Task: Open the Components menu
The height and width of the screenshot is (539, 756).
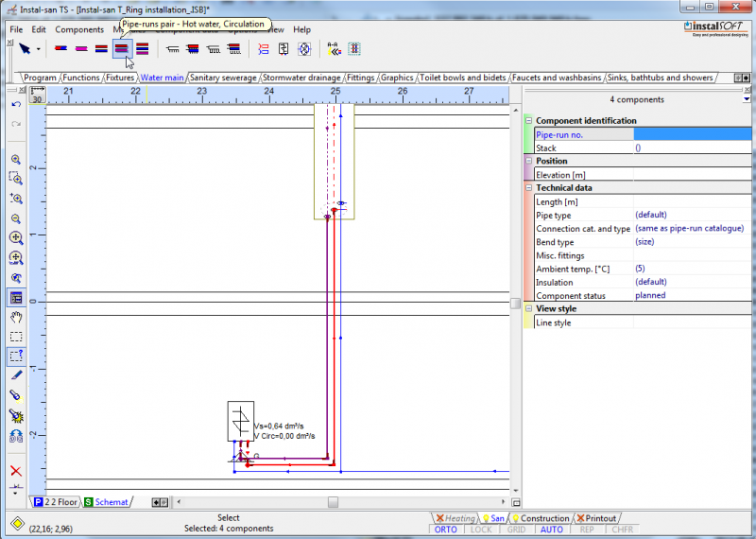Action: (79, 30)
